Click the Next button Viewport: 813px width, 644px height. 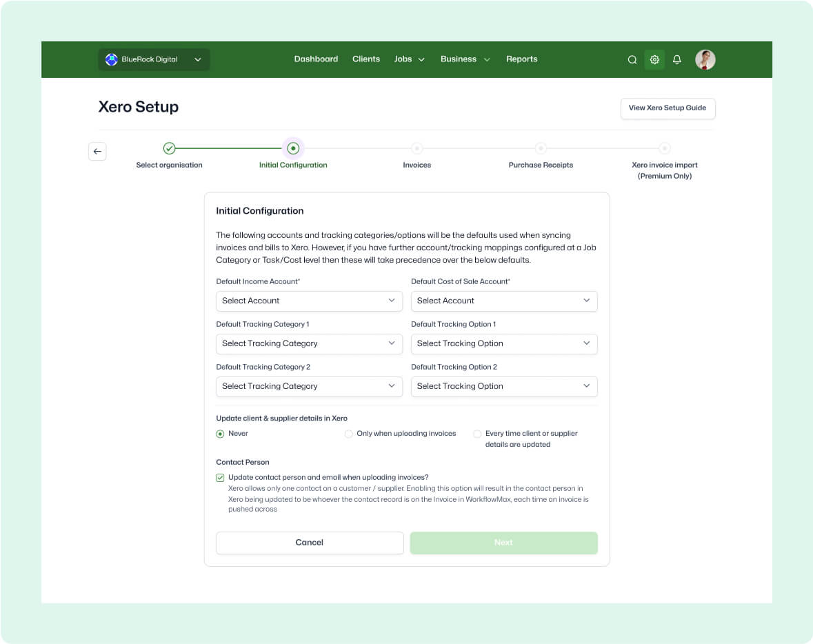tap(503, 543)
